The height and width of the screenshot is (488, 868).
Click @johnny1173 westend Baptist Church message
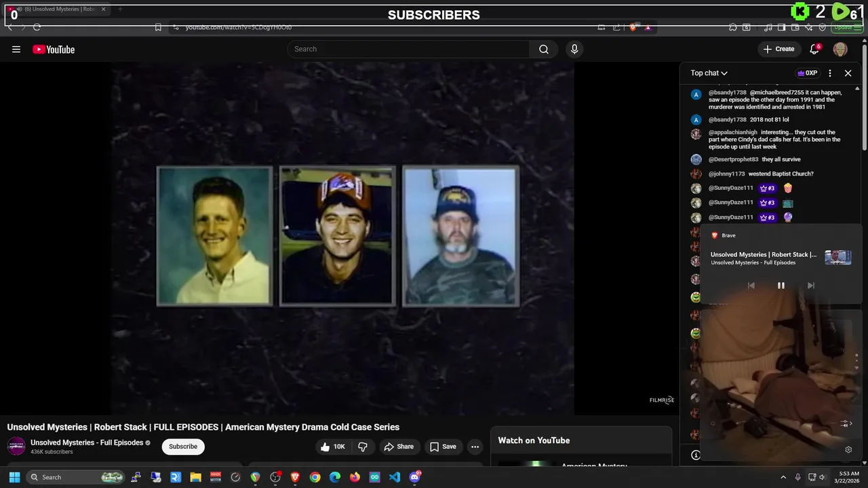761,174
